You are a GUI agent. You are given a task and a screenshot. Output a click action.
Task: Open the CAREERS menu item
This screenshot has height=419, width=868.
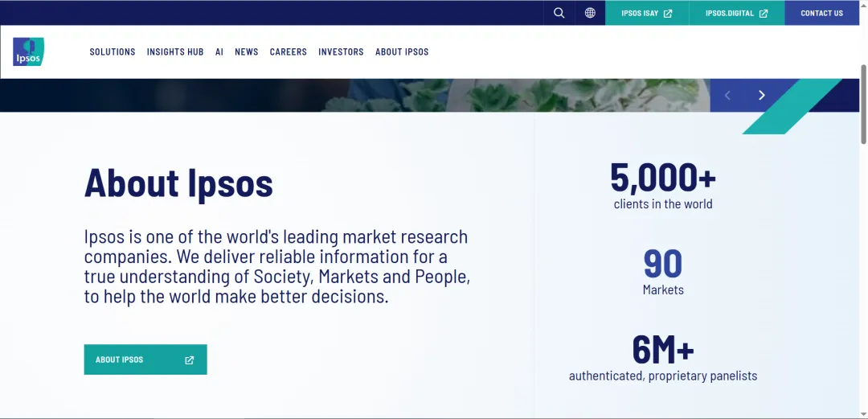tap(289, 51)
